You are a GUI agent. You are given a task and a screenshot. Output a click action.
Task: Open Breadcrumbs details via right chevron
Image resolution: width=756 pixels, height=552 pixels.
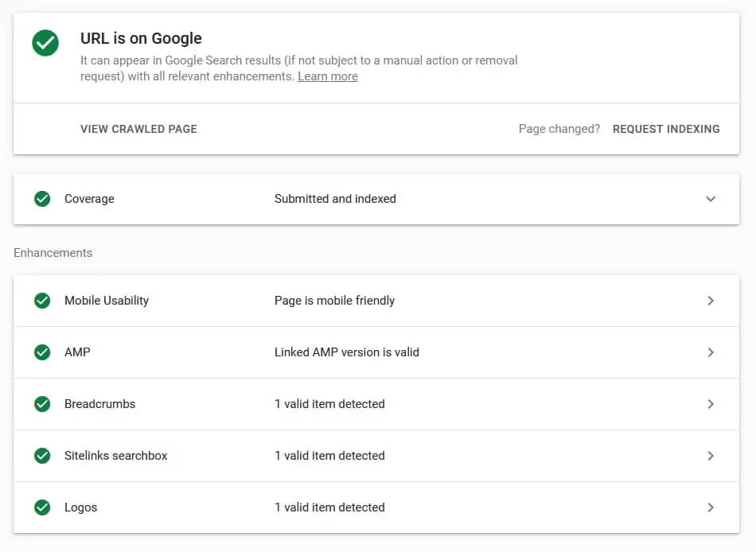[711, 404]
